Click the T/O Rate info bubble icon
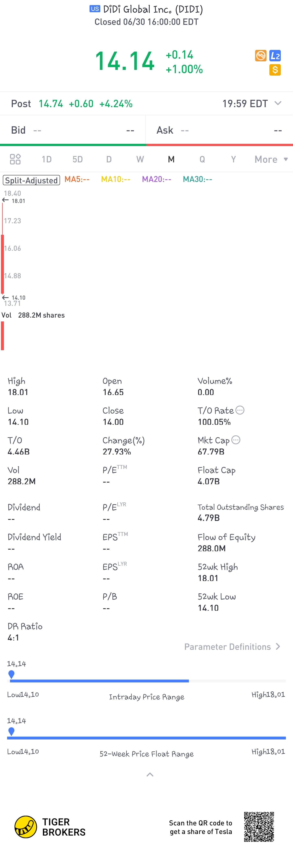 tap(240, 410)
